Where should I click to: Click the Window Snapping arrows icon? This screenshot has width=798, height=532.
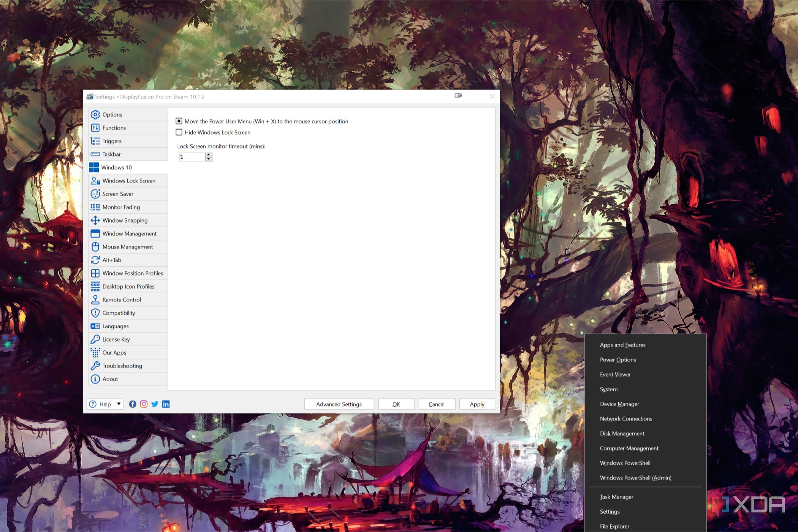95,220
